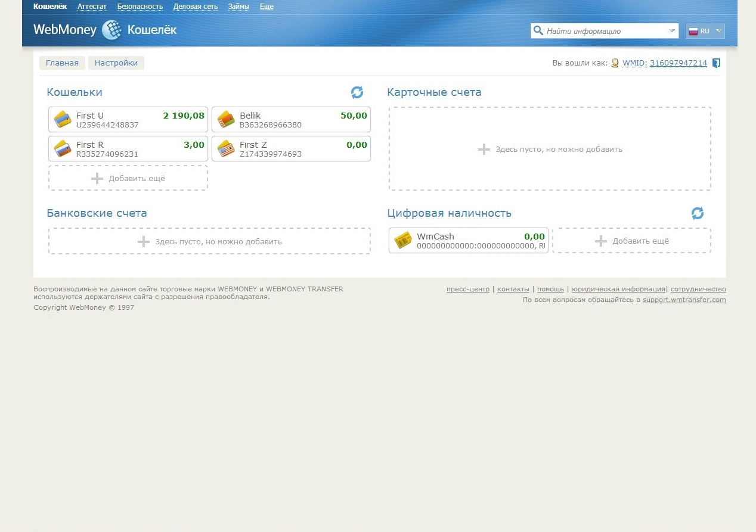Viewport: 756px width, 532px height.
Task: Refresh the Кошельки wallet list
Action: point(357,92)
